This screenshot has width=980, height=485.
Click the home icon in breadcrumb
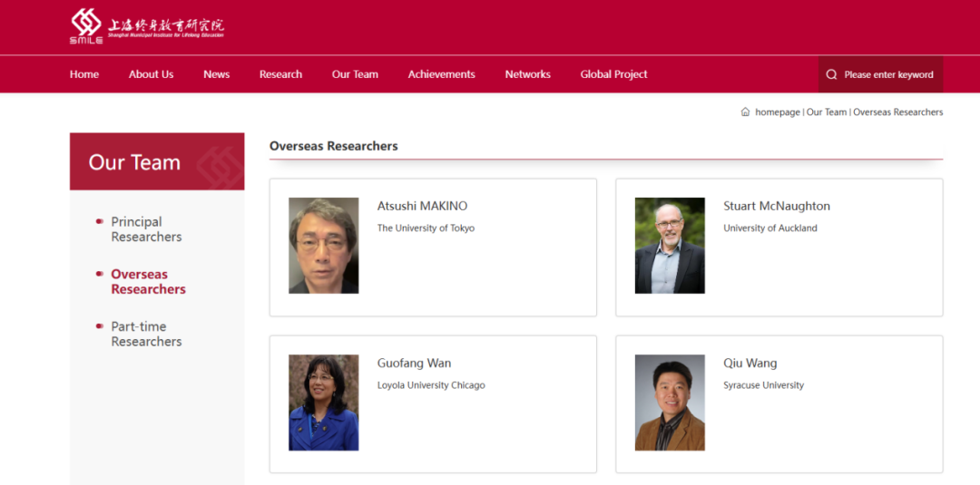click(x=746, y=112)
